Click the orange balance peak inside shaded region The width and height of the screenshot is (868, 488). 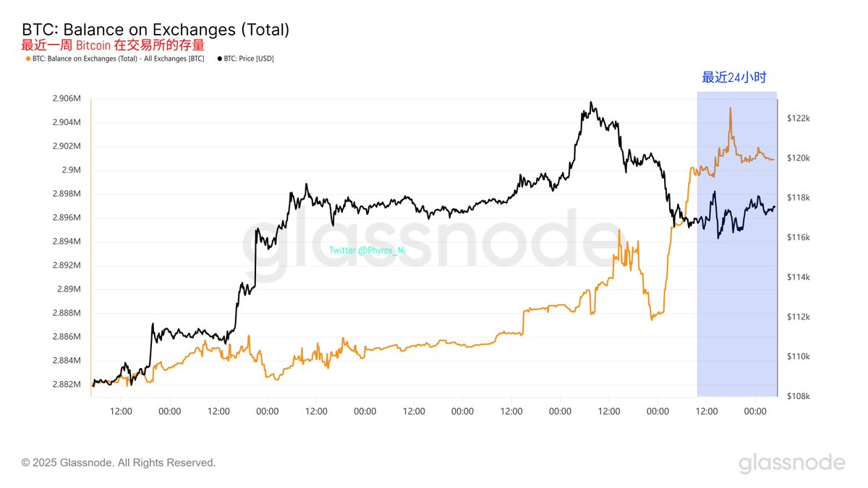(731, 108)
